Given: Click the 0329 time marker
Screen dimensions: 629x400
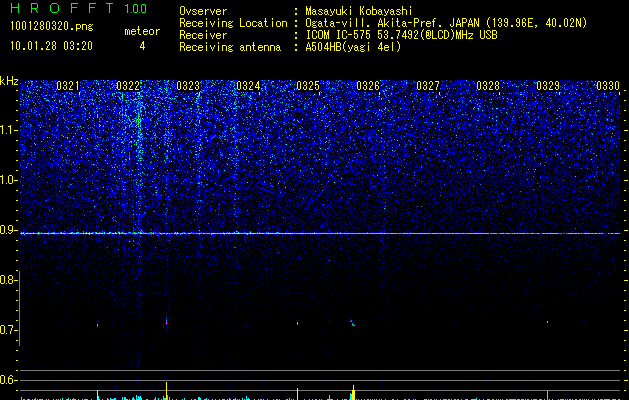Looking at the screenshot, I should pos(548,86).
